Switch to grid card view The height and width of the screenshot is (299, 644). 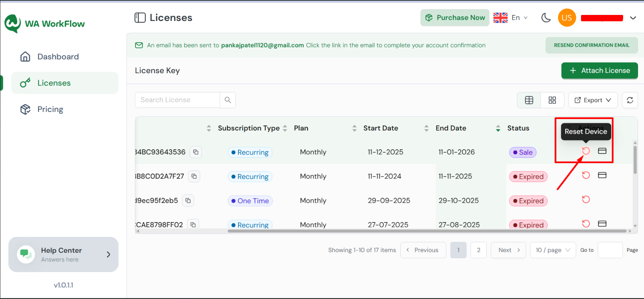pyautogui.click(x=552, y=100)
